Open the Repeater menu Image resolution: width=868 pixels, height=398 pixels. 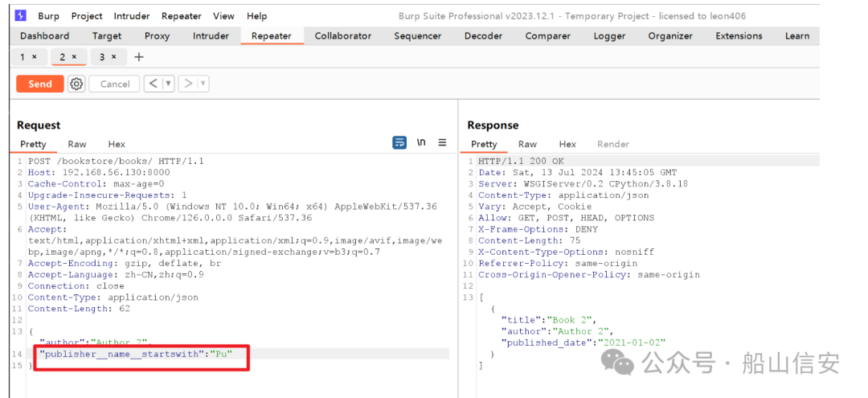click(x=182, y=16)
